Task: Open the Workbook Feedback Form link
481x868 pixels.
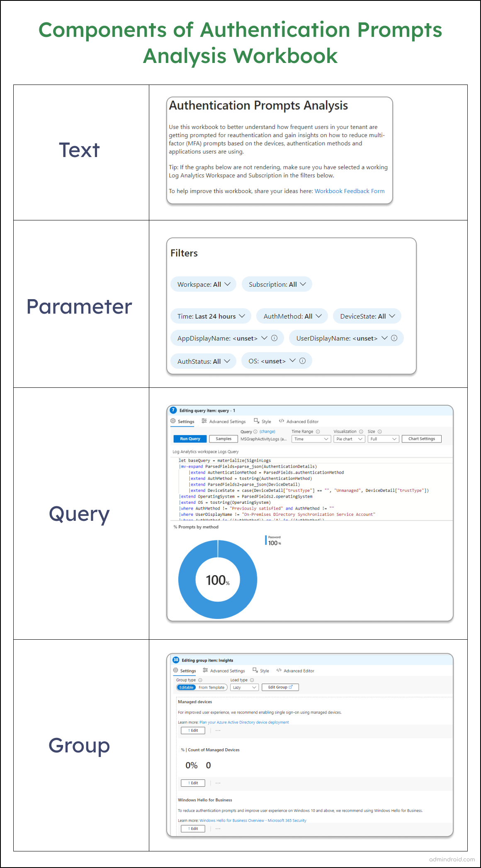Action: (350, 191)
